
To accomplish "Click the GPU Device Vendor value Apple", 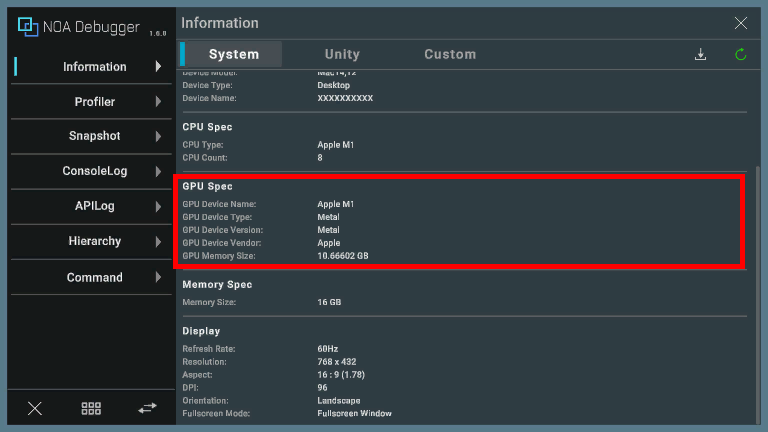I will tap(329, 243).
